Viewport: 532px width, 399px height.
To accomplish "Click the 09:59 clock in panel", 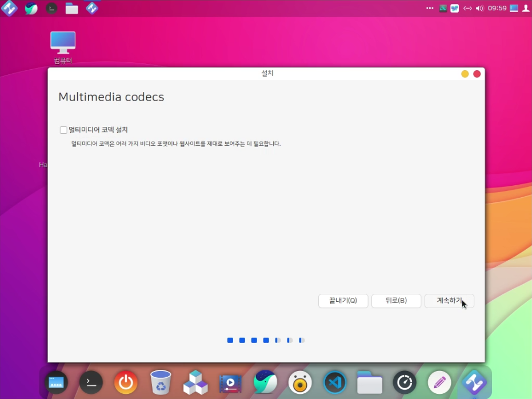I will pyautogui.click(x=497, y=9).
